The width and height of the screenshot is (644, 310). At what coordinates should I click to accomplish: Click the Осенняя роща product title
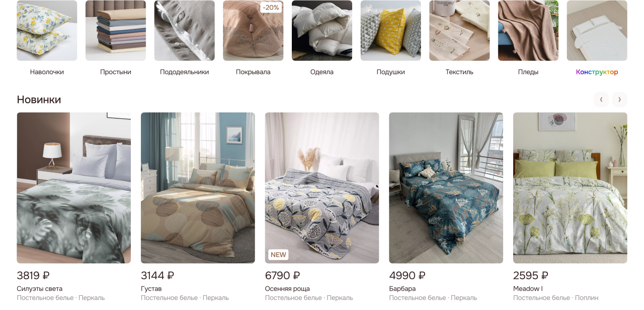click(x=287, y=289)
